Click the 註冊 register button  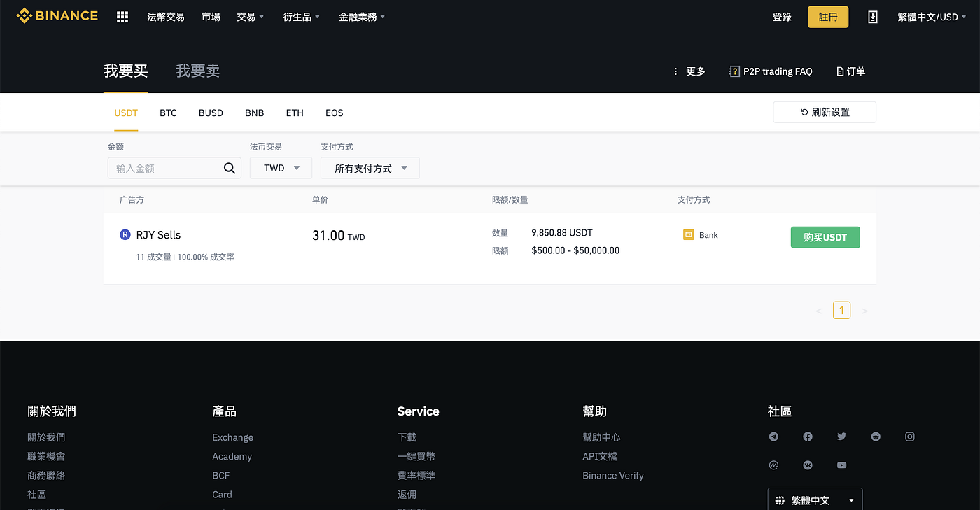pos(828,17)
